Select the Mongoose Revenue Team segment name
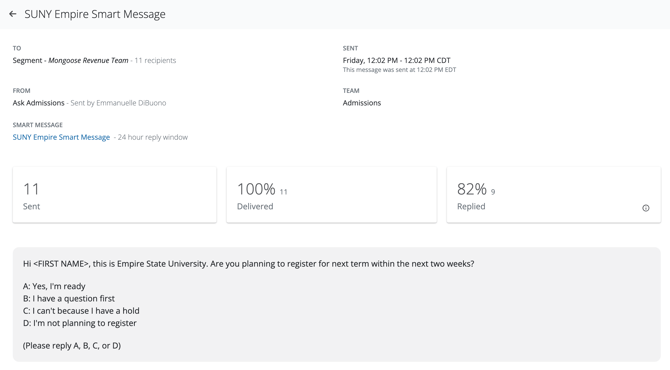This screenshot has height=370, width=670. [88, 60]
